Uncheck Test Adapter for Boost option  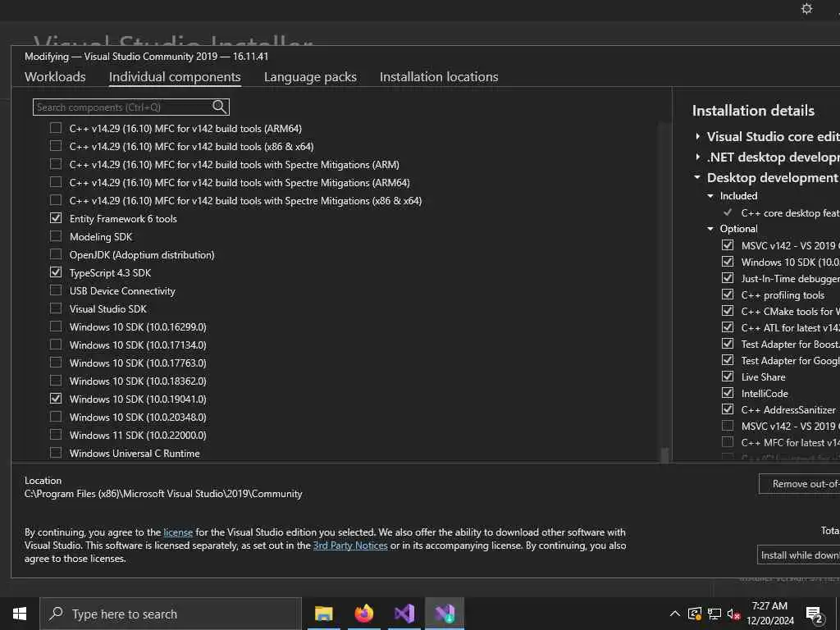[728, 344]
